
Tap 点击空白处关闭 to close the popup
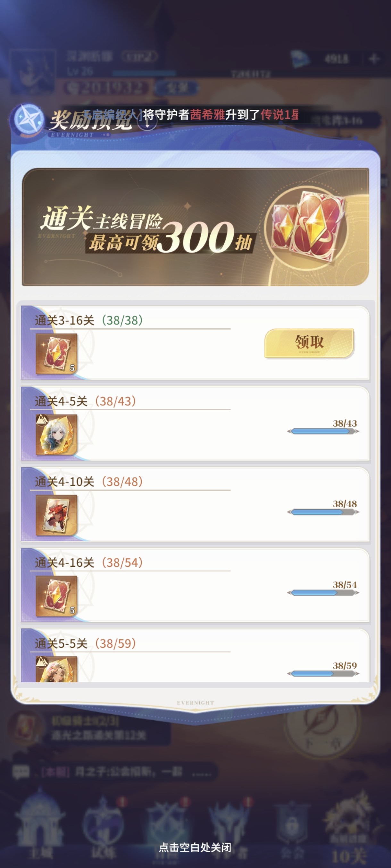coord(195,847)
